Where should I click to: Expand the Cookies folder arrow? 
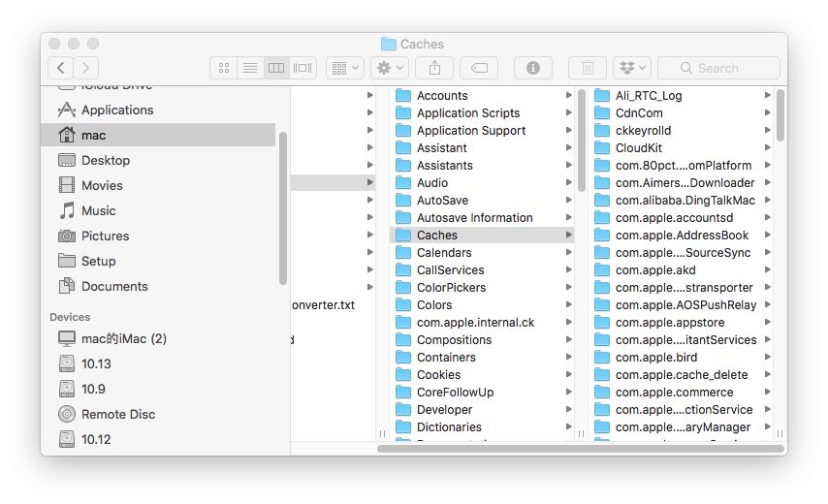[569, 375]
